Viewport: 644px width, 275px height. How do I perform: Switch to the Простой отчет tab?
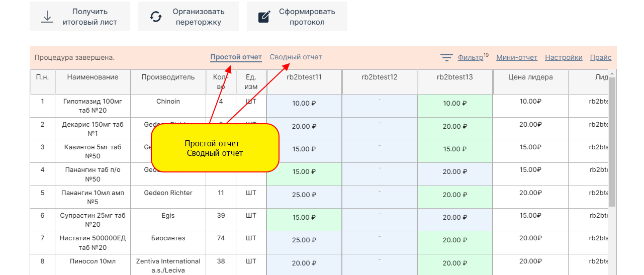pos(236,57)
